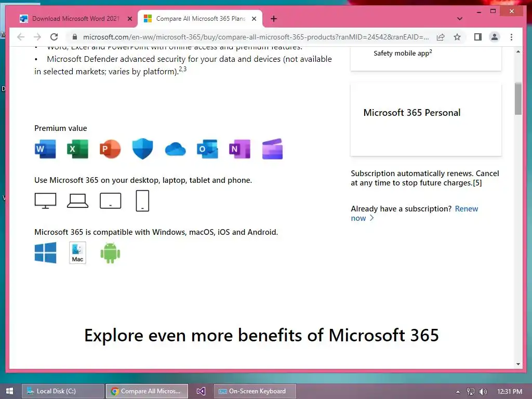Click the desktop monitor device icon
Screen dimensions: 532x399
click(x=45, y=201)
